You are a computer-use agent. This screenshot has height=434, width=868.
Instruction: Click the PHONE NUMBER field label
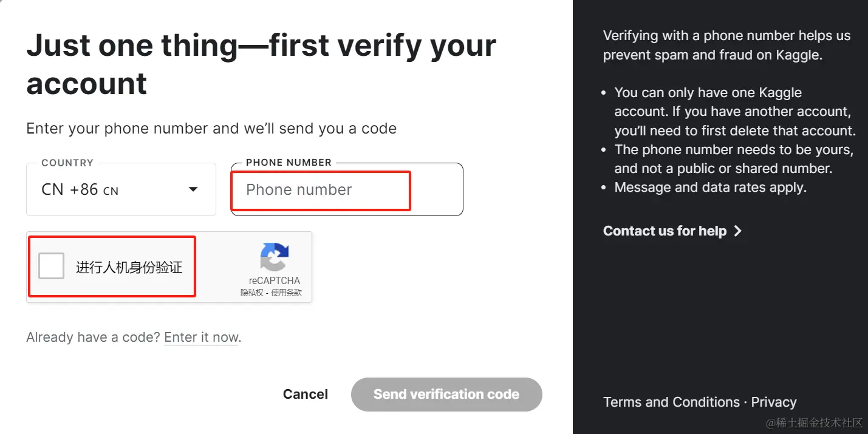289,163
